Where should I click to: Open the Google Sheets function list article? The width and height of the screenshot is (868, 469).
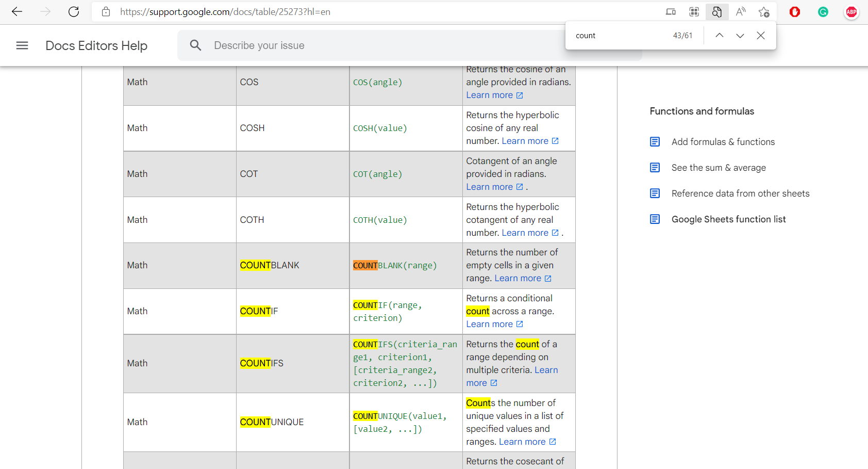click(729, 219)
